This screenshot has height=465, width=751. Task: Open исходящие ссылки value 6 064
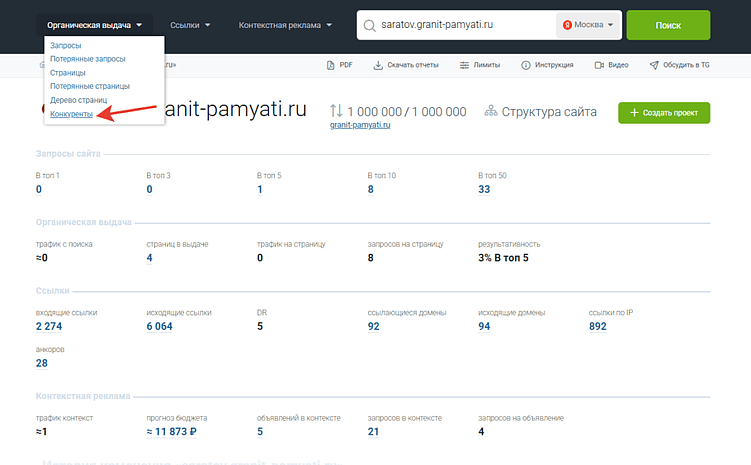(159, 326)
